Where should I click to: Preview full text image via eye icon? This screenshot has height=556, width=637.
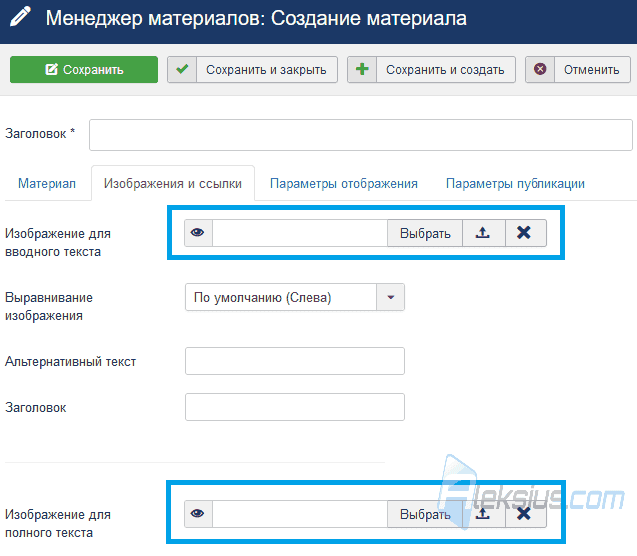click(x=198, y=514)
